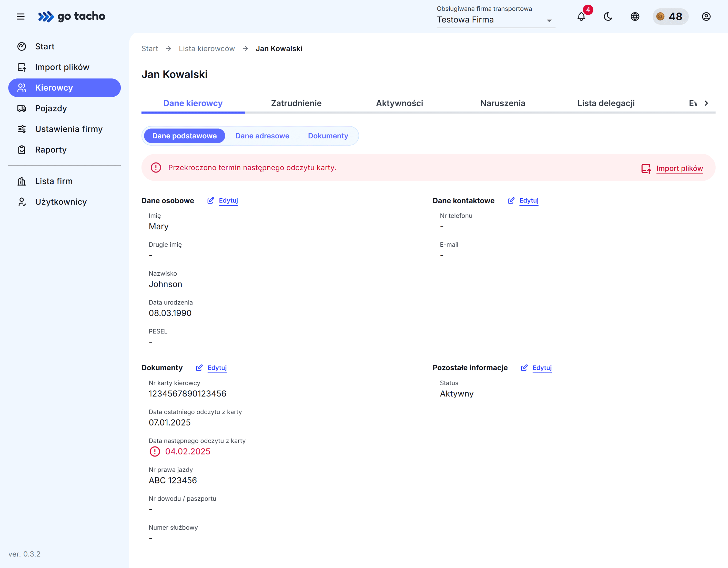
Task: Click the Ustawienia firmy sliders icon
Action: coord(22,129)
